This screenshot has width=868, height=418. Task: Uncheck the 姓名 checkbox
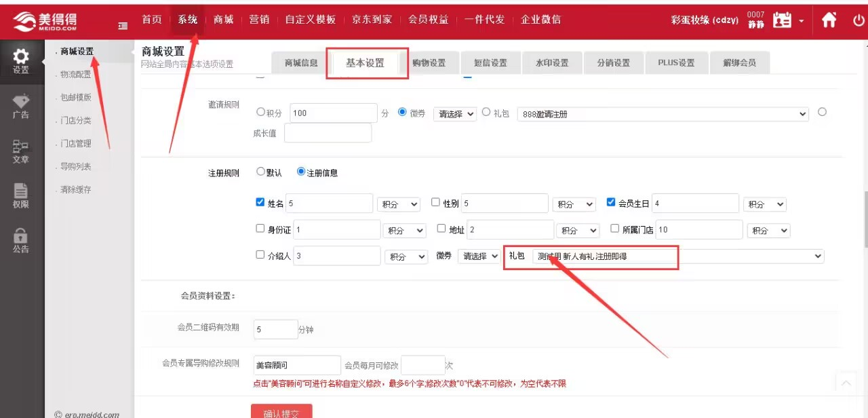click(x=260, y=202)
